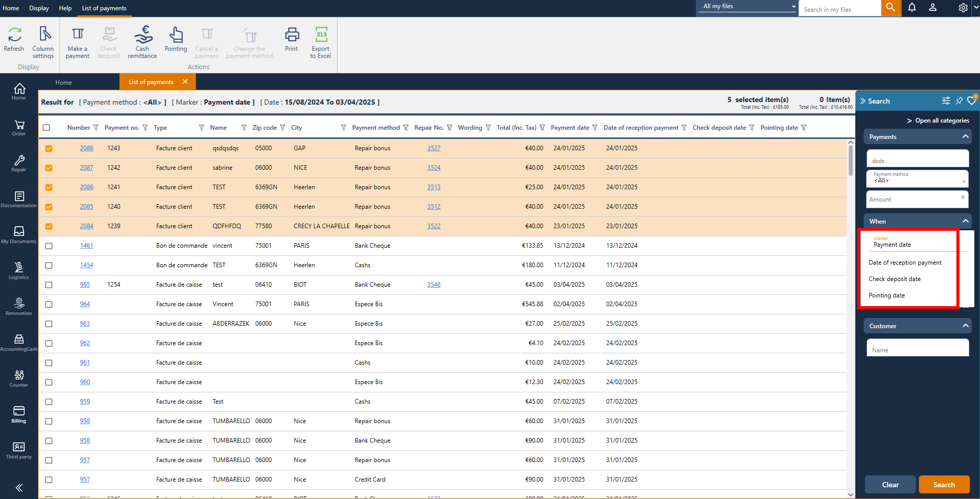This screenshot has width=980, height=499.
Task: Uncheck the row 2086 checkbox
Action: click(49, 187)
